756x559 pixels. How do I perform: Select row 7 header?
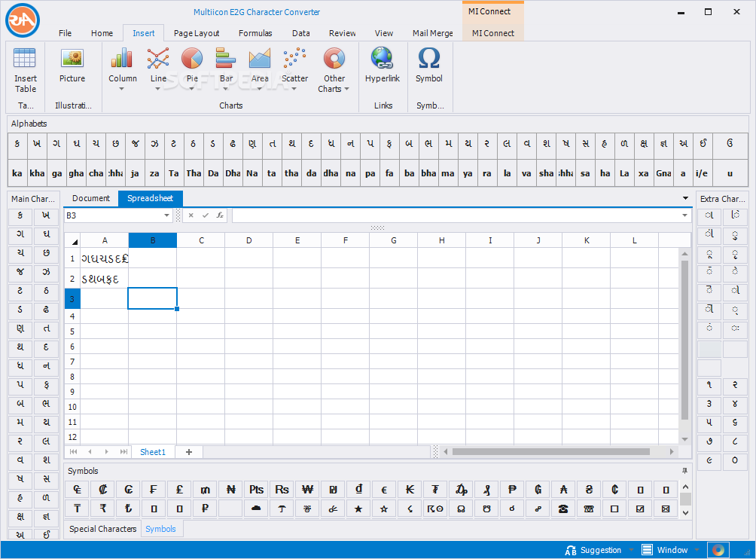(72, 362)
